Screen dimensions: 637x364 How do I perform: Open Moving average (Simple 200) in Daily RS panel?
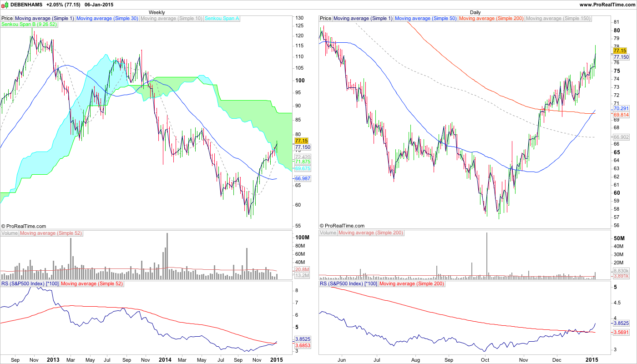pyautogui.click(x=411, y=283)
